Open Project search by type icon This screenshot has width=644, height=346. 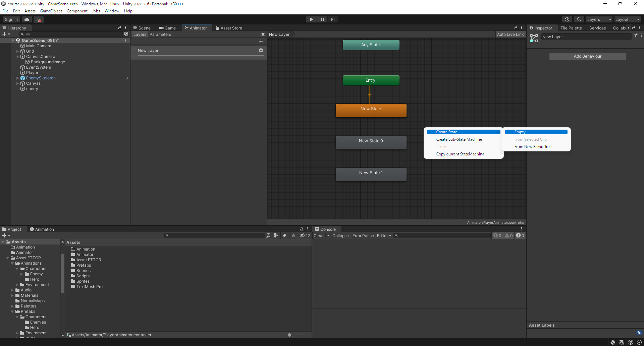pyautogui.click(x=276, y=235)
